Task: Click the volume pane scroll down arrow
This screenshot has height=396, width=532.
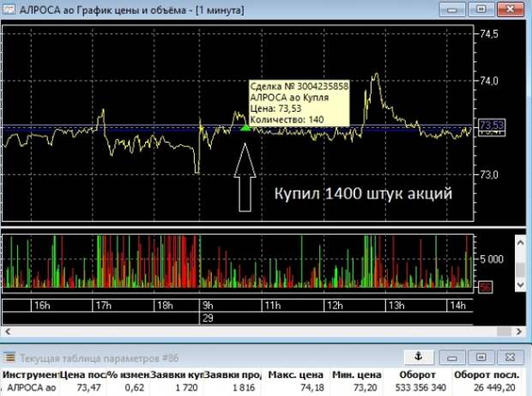Action: (520, 284)
